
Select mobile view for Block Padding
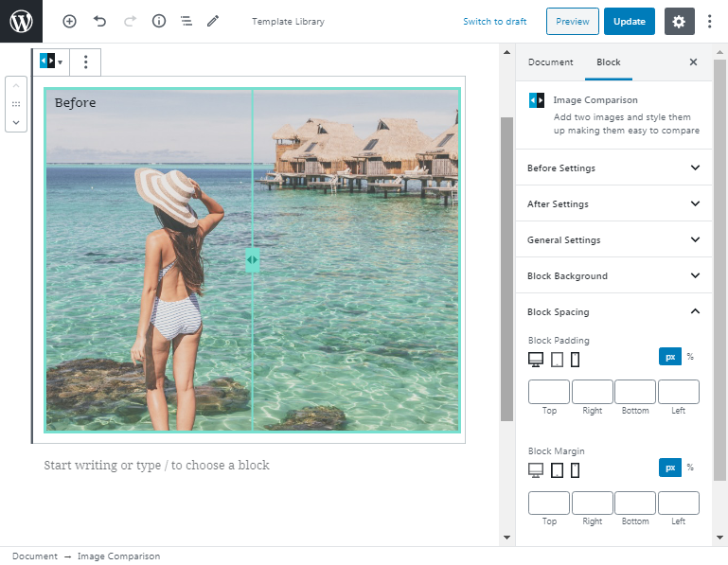[x=575, y=360]
